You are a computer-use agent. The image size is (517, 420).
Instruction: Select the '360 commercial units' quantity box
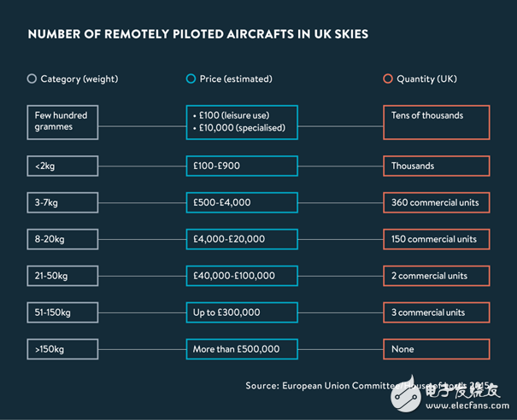point(436,203)
